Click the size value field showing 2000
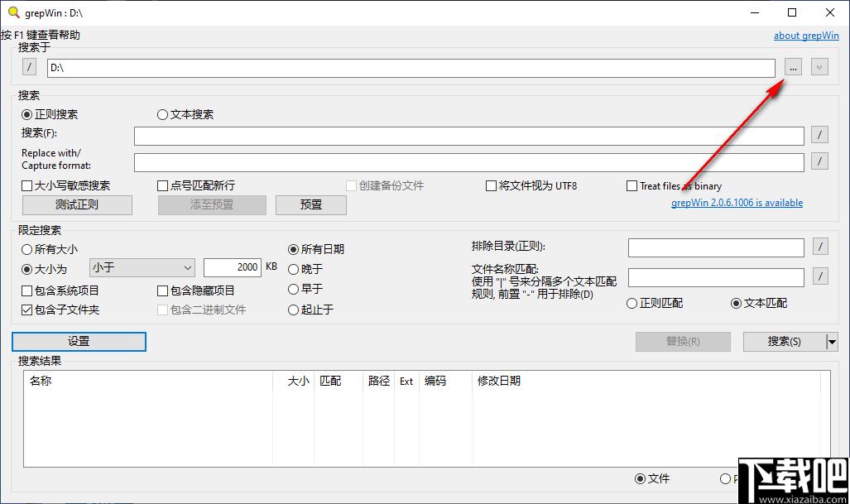 233,267
